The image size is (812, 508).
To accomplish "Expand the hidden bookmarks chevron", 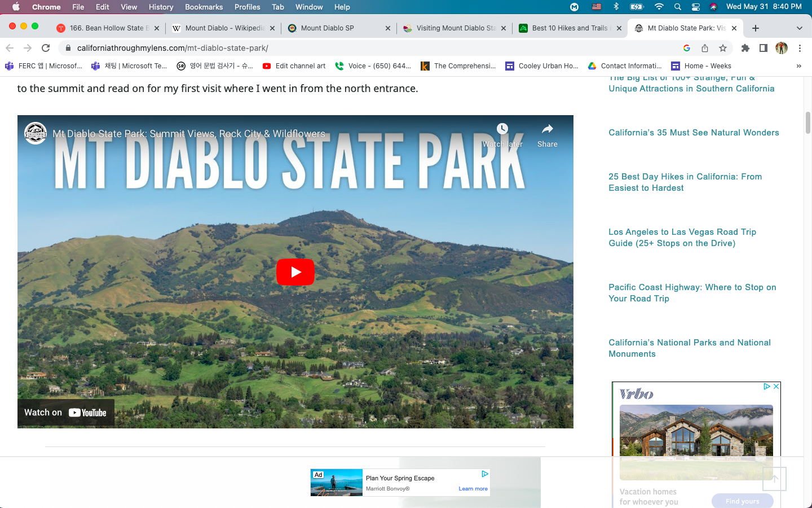I will click(x=798, y=66).
